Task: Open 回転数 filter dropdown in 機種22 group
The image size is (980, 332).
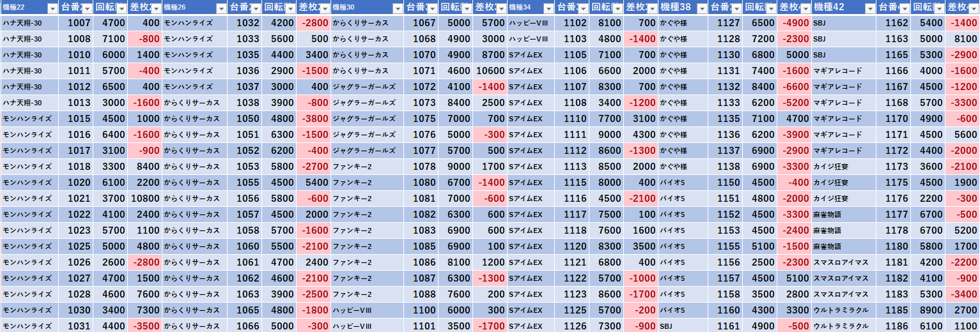Action: pyautogui.click(x=121, y=8)
